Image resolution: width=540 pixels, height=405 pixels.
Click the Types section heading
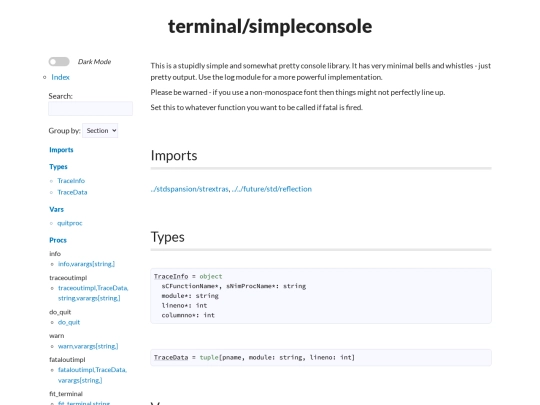pyautogui.click(x=167, y=237)
